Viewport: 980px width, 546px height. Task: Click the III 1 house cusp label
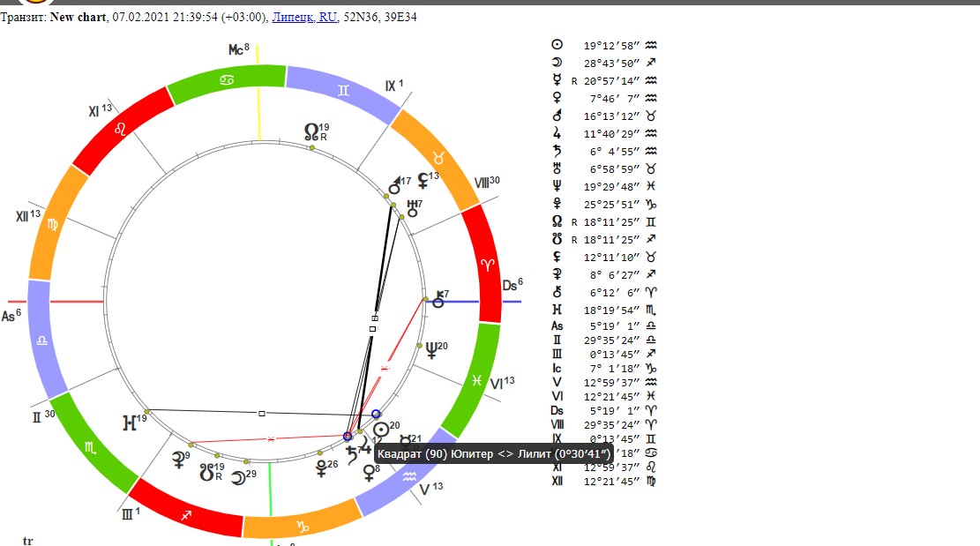click(131, 513)
